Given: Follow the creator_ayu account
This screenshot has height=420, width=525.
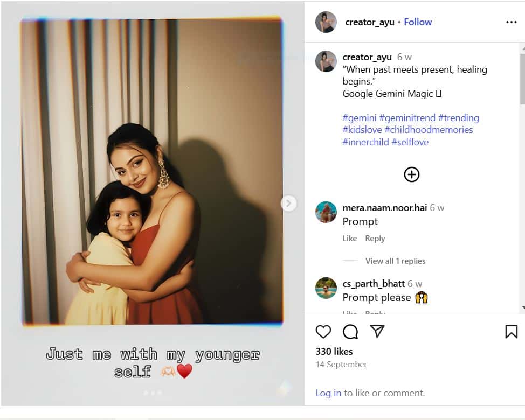Looking at the screenshot, I should point(418,22).
